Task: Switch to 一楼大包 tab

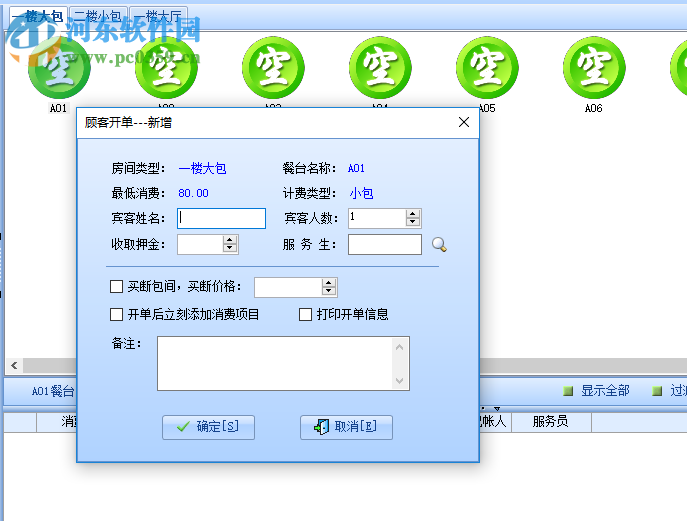Action: tap(38, 17)
